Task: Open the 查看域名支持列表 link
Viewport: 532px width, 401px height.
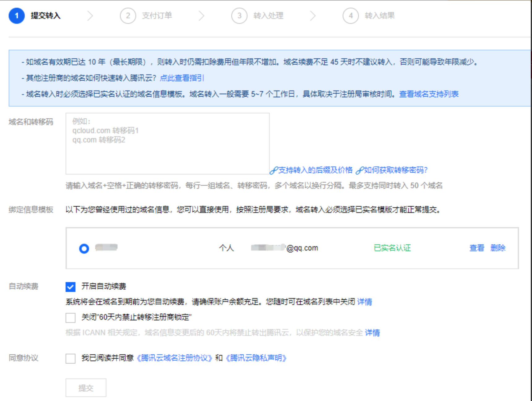Action: (x=429, y=94)
